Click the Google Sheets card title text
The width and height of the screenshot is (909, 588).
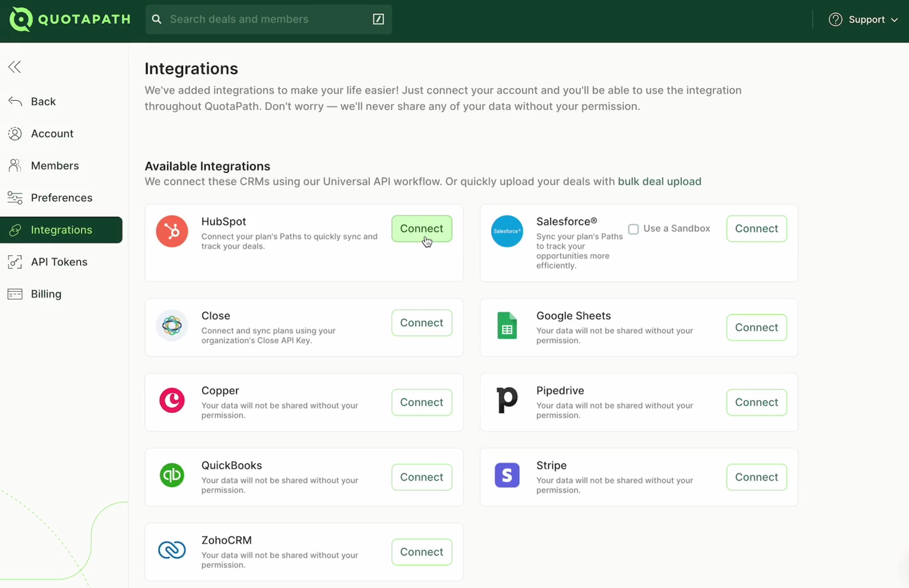574,316
